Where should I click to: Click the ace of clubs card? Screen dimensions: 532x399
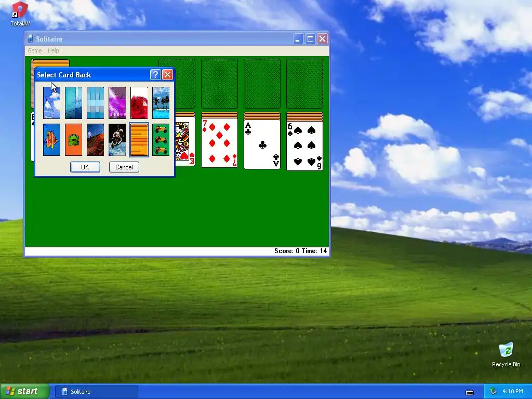pos(262,144)
